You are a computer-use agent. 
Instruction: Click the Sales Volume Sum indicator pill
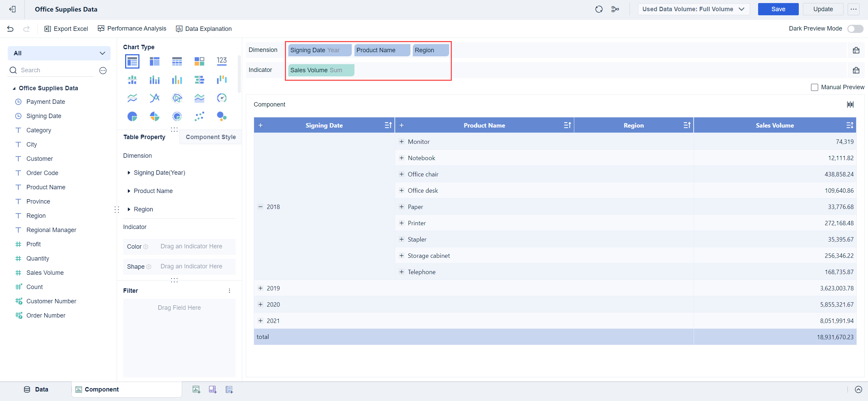click(x=321, y=70)
